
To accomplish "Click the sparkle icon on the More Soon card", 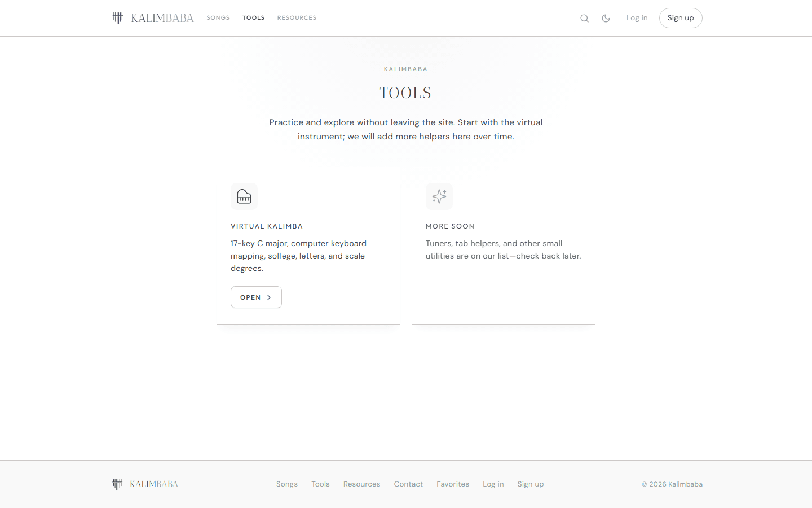I will tap(439, 196).
